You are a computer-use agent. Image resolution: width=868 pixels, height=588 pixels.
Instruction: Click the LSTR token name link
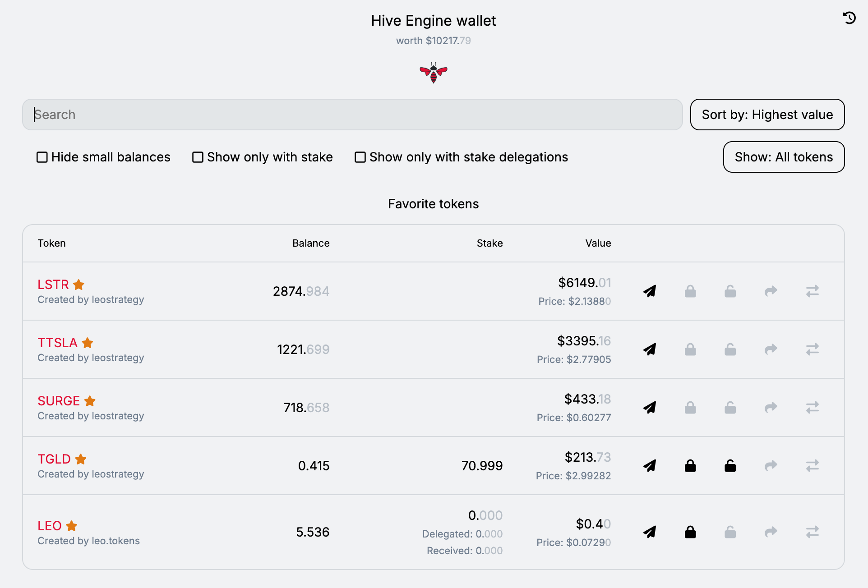[53, 285]
